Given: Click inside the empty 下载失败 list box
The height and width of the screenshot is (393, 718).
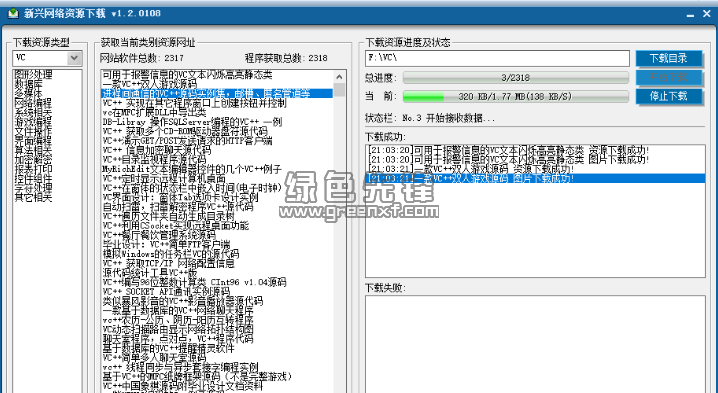Looking at the screenshot, I should tap(535, 344).
